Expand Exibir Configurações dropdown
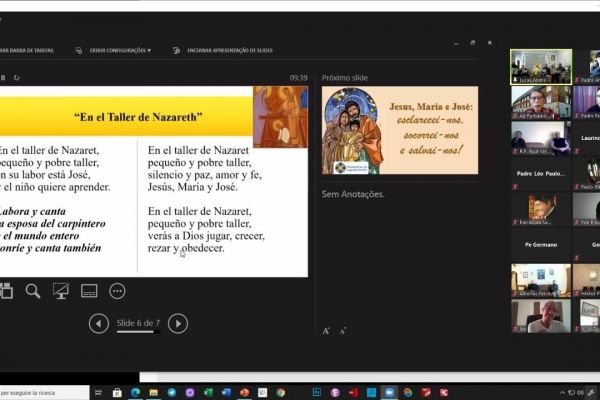 coord(120,50)
